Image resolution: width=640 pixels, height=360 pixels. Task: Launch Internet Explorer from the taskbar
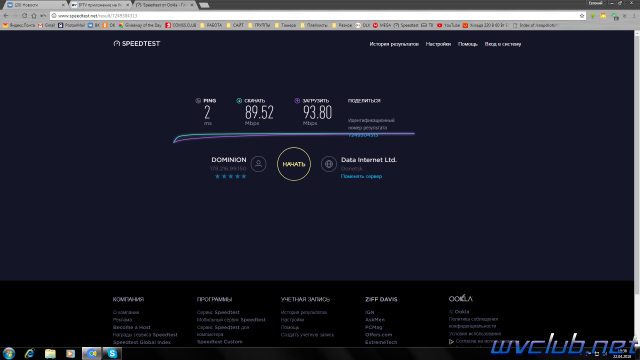(x=29, y=353)
